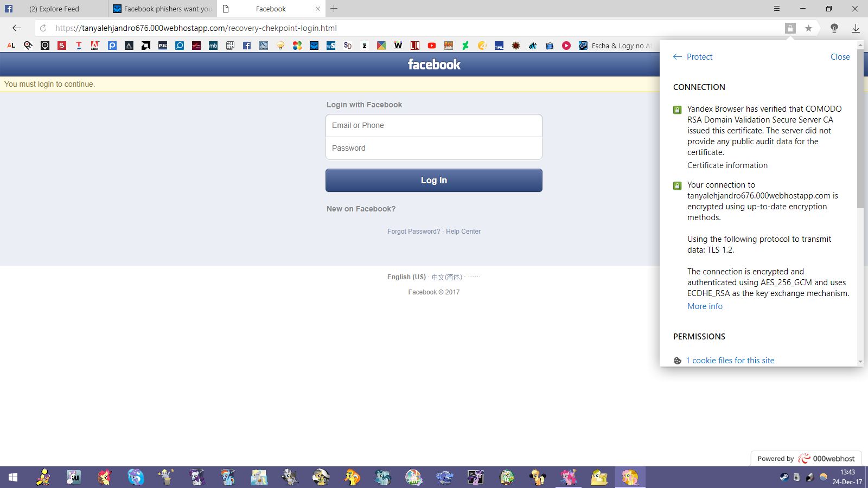
Task: Open the Help Center link
Action: [463, 232]
